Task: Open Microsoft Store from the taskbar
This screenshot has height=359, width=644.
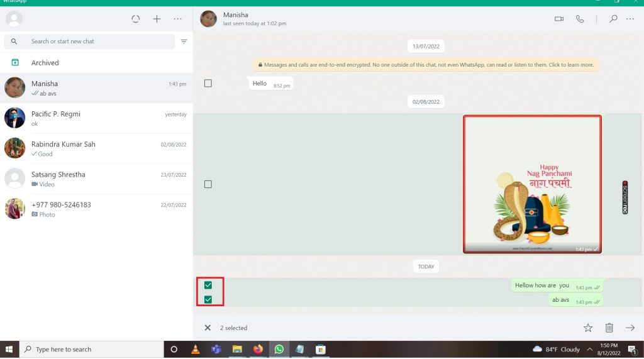Action: pos(321,349)
